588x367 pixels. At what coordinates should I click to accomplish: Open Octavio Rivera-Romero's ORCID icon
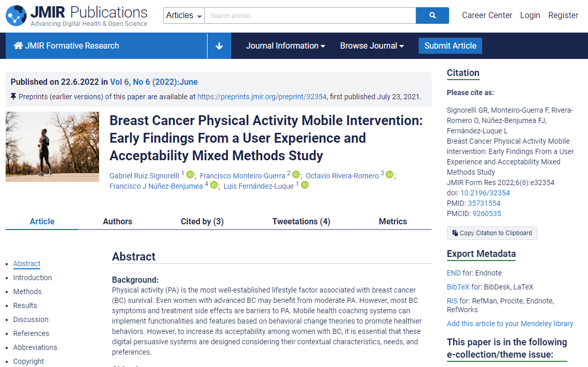tap(390, 175)
